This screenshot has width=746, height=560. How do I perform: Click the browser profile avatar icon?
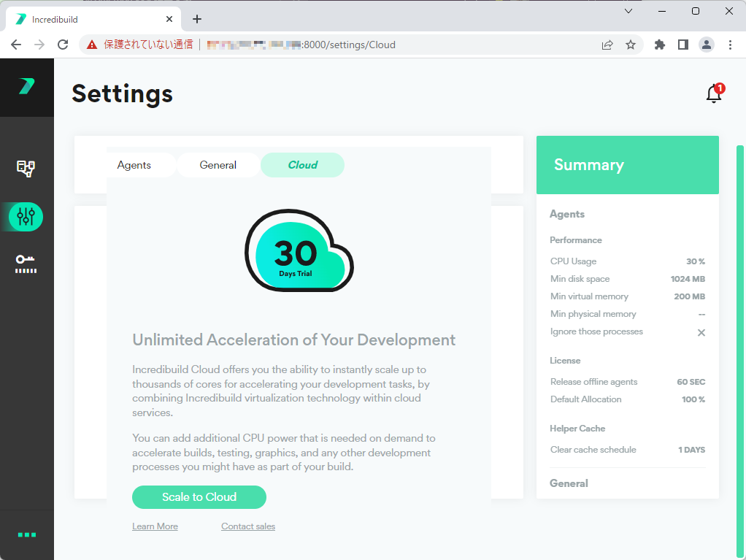click(706, 44)
